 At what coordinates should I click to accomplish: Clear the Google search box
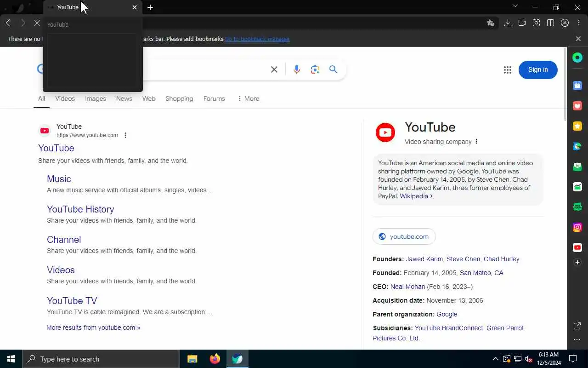pyautogui.click(x=274, y=69)
